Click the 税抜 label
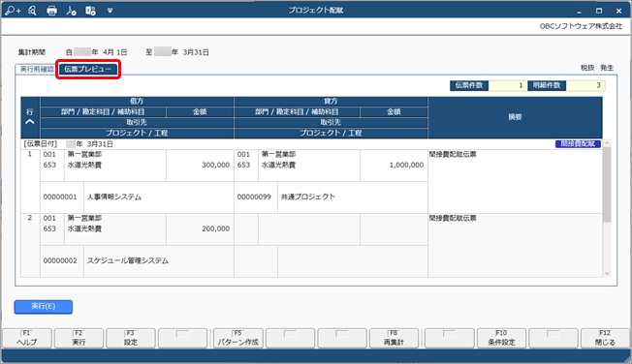Screen dimensions: 632x364 click(x=587, y=68)
